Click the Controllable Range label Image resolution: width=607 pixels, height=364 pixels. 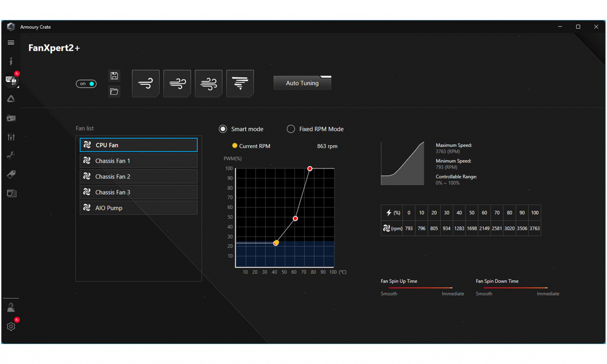pyautogui.click(x=456, y=177)
